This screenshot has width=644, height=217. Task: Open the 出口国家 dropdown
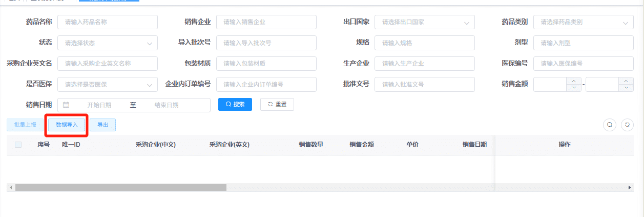[425, 22]
